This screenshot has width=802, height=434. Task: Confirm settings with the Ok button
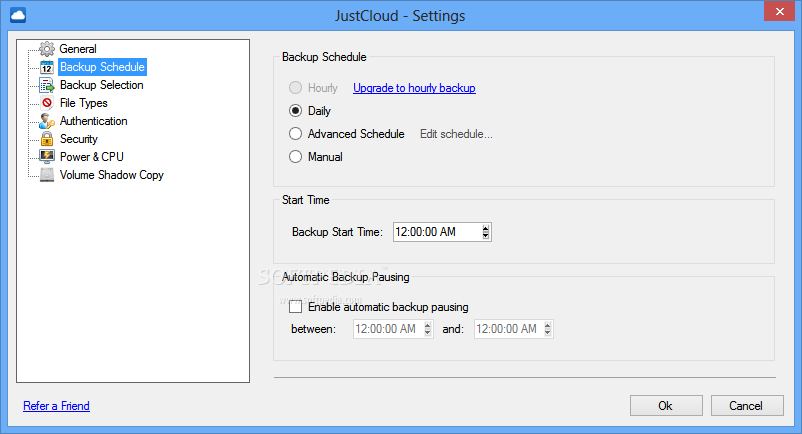[666, 406]
